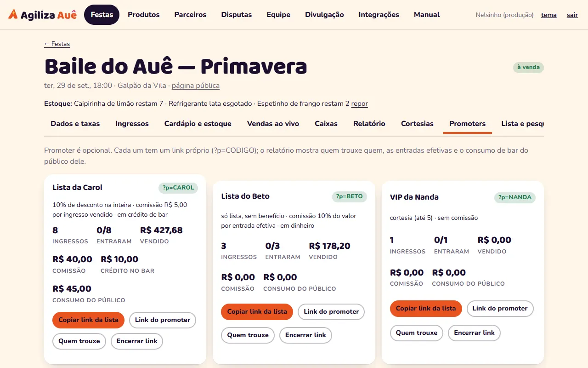The width and height of the screenshot is (588, 368).
Task: Switch to the Ingressos tab
Action: click(x=132, y=123)
